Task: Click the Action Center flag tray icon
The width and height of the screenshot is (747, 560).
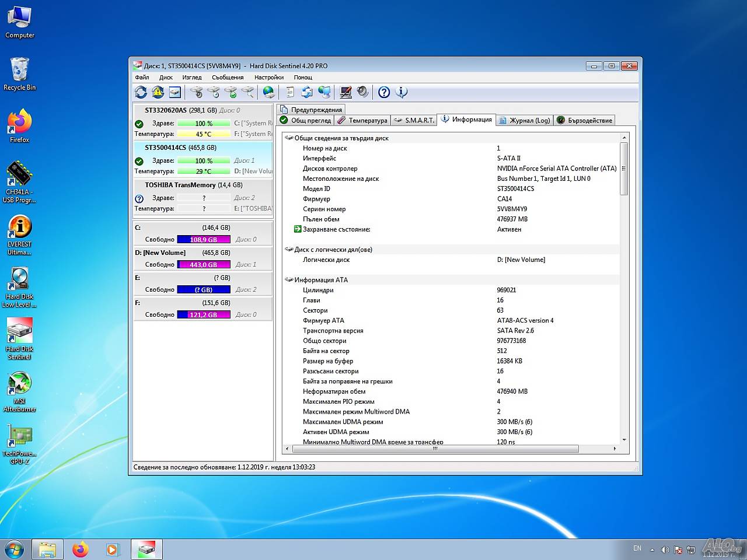Action: coord(678,549)
